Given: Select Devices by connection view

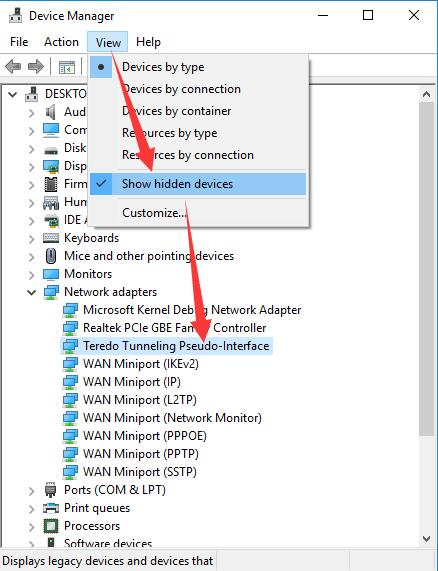Looking at the screenshot, I should coord(198,89).
